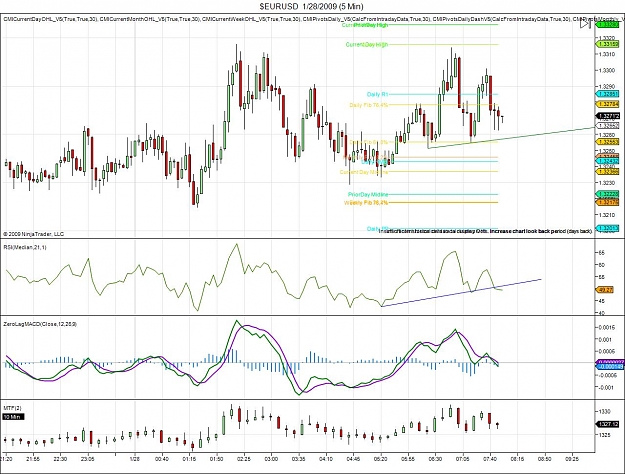Click the MTF panel 1327.12 price marker
Viewport: 625px width, 474px height.
pos(607,424)
